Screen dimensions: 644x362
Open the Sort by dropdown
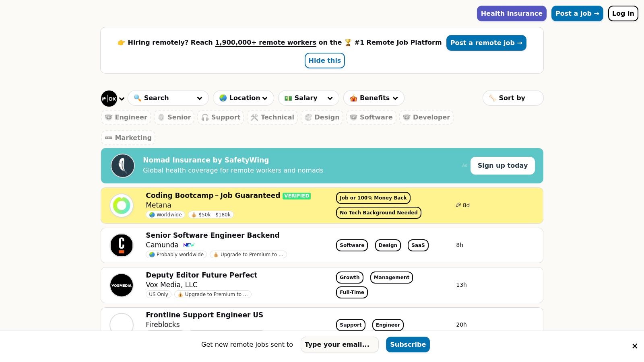click(x=512, y=98)
